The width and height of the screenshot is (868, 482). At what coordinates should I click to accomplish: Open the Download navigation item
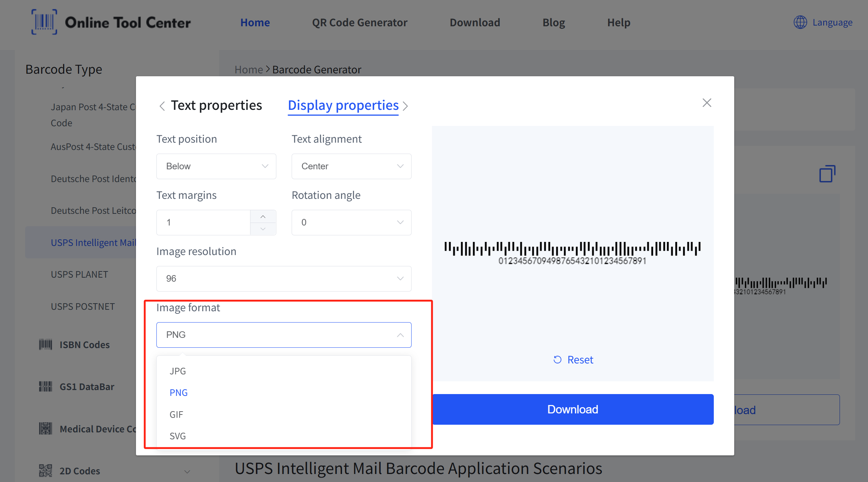[475, 23]
